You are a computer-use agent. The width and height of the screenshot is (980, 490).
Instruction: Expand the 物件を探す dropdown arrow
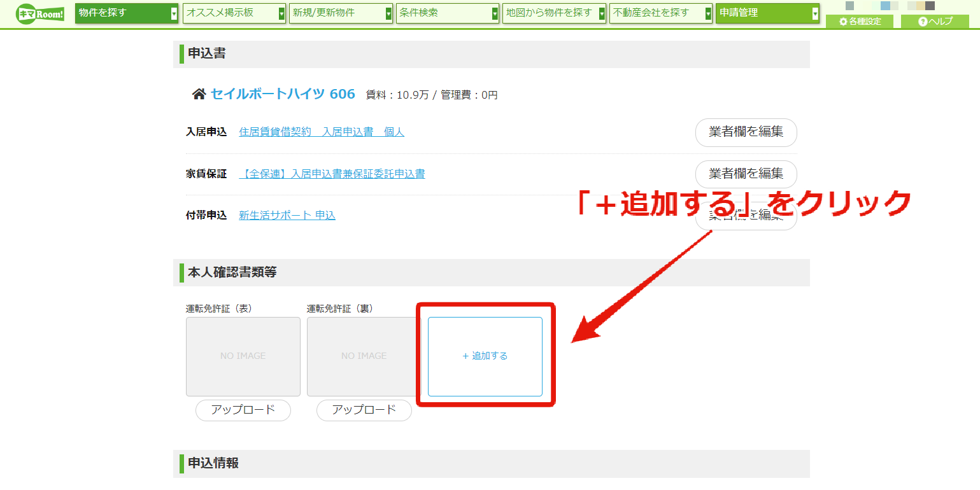(x=174, y=13)
